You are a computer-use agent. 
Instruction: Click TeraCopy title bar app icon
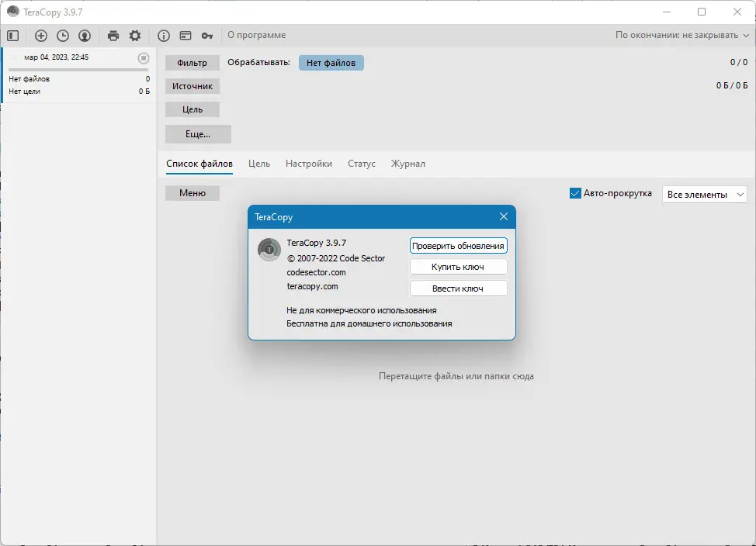click(x=13, y=12)
